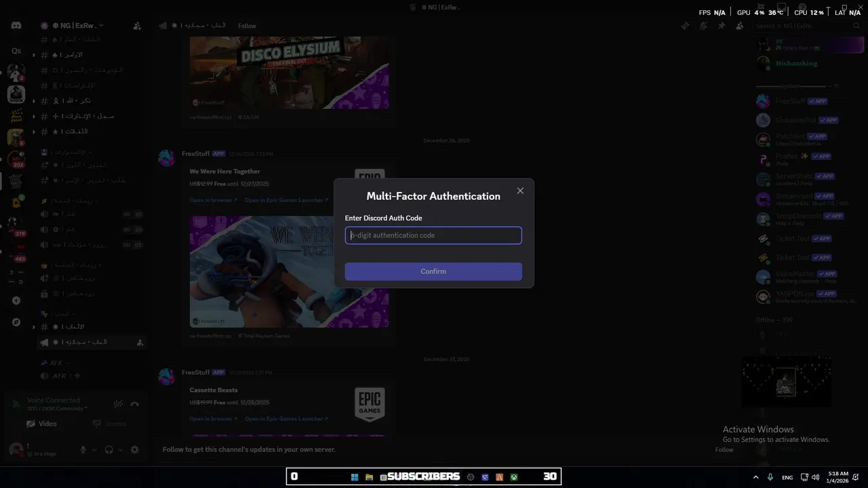
Task: Open Hishamking member profile
Action: pyautogui.click(x=807, y=64)
